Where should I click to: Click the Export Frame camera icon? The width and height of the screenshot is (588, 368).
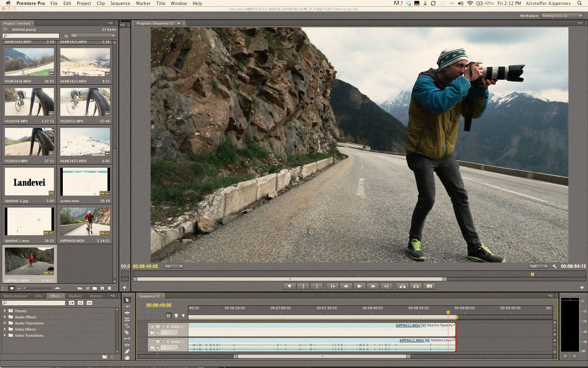coord(429,286)
